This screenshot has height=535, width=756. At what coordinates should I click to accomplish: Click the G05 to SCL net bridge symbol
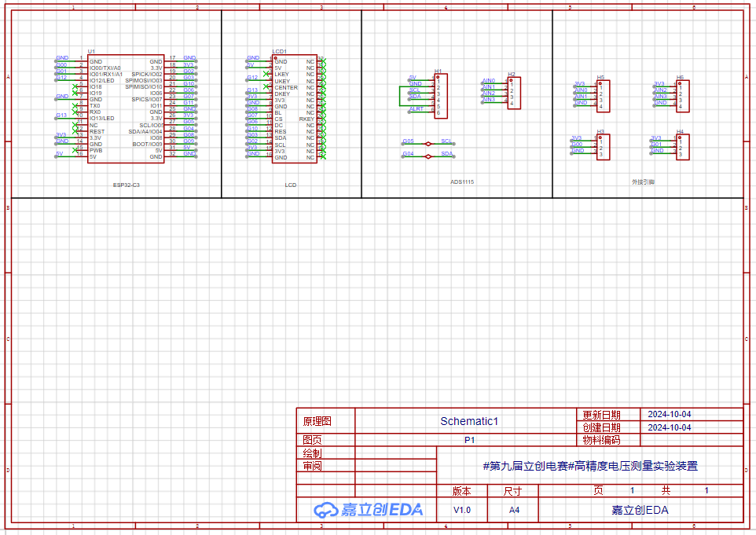point(428,144)
